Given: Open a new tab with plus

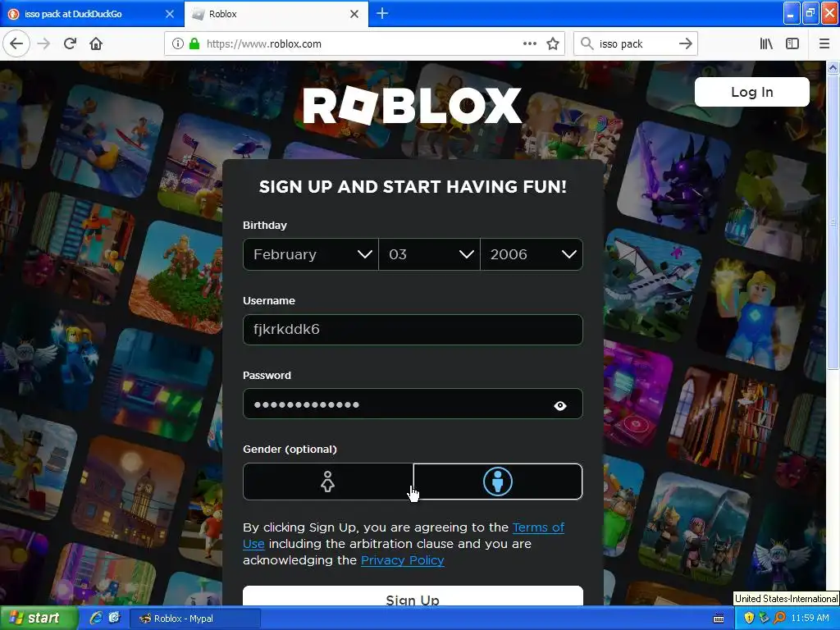Looking at the screenshot, I should [x=382, y=13].
